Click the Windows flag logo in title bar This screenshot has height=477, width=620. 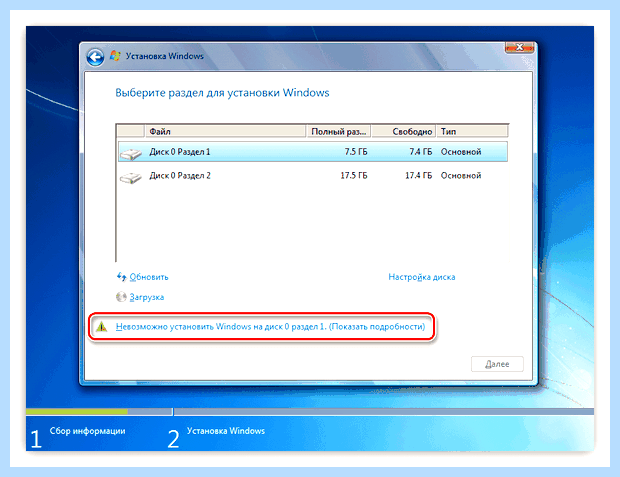(115, 56)
